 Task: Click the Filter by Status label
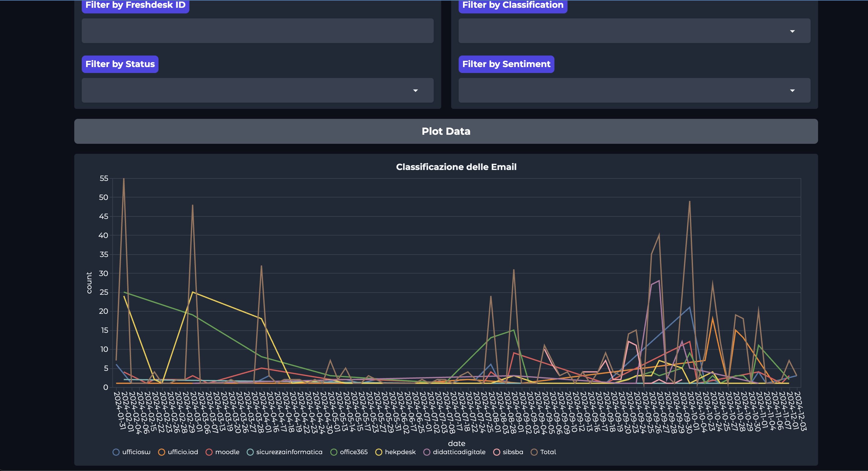point(120,64)
